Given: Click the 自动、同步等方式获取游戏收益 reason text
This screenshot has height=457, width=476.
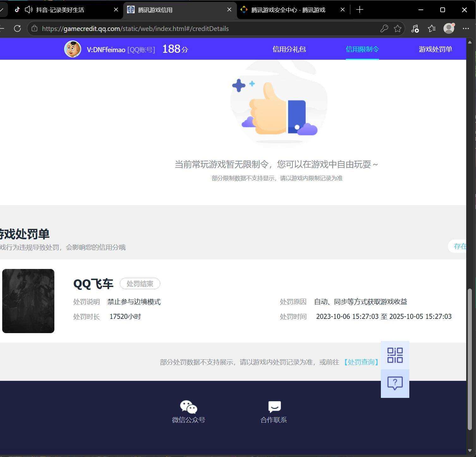Looking at the screenshot, I should (x=361, y=302).
